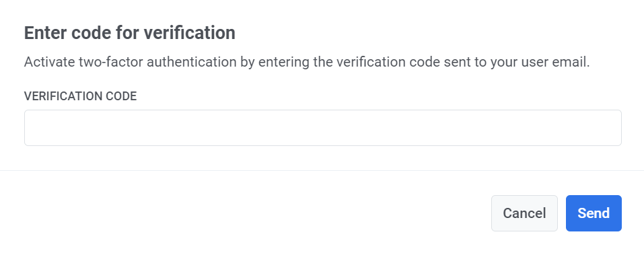The image size is (644, 255).
Task: Place cursor in the empty code text box
Action: (x=323, y=128)
